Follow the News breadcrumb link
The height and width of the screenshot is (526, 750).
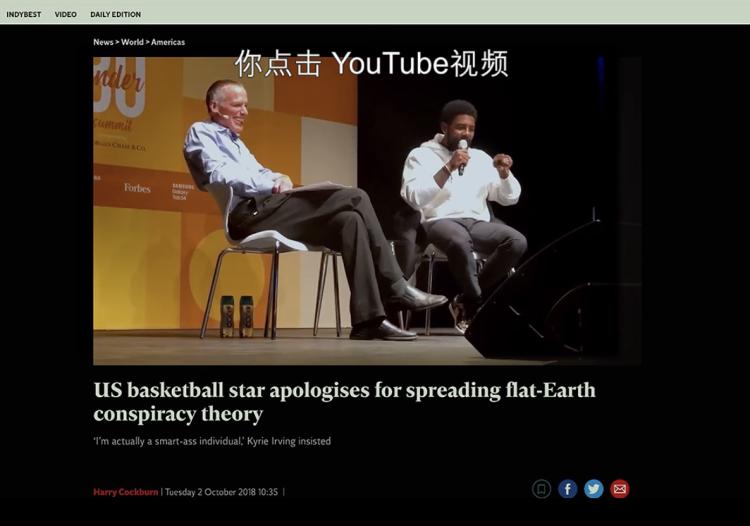103,42
